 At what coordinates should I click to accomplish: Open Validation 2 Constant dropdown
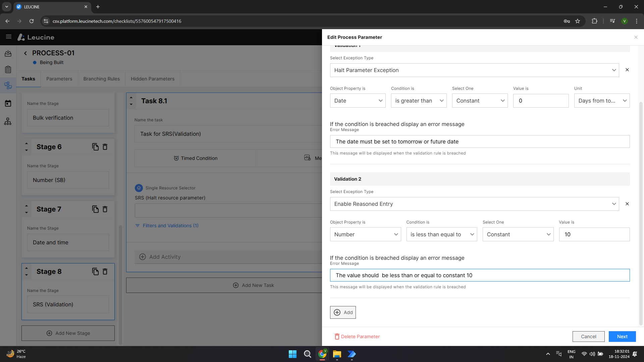[x=518, y=234]
